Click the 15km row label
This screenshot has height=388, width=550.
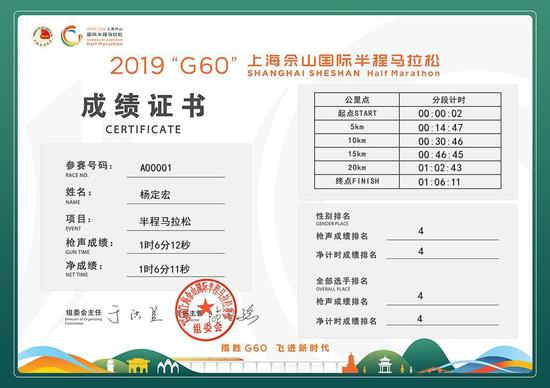click(357, 154)
